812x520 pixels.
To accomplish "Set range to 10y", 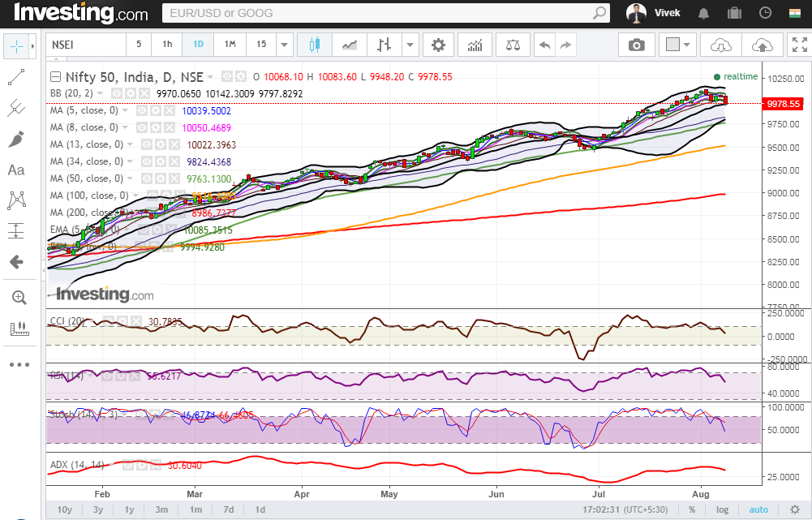I will (65, 509).
